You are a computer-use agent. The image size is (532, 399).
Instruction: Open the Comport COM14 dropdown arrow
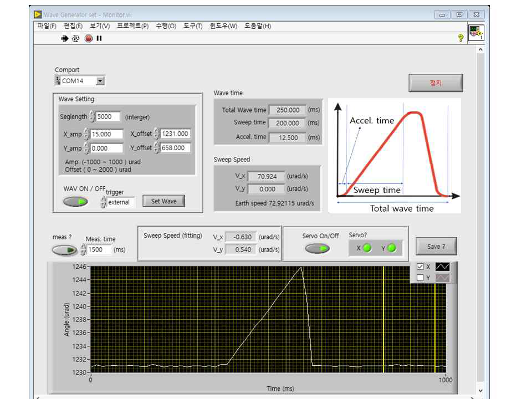click(100, 81)
